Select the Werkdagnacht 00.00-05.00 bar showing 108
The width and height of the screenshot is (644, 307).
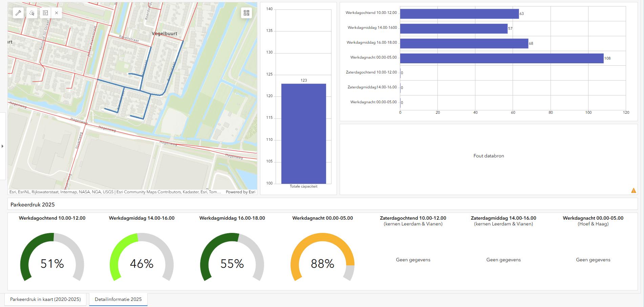(501, 58)
